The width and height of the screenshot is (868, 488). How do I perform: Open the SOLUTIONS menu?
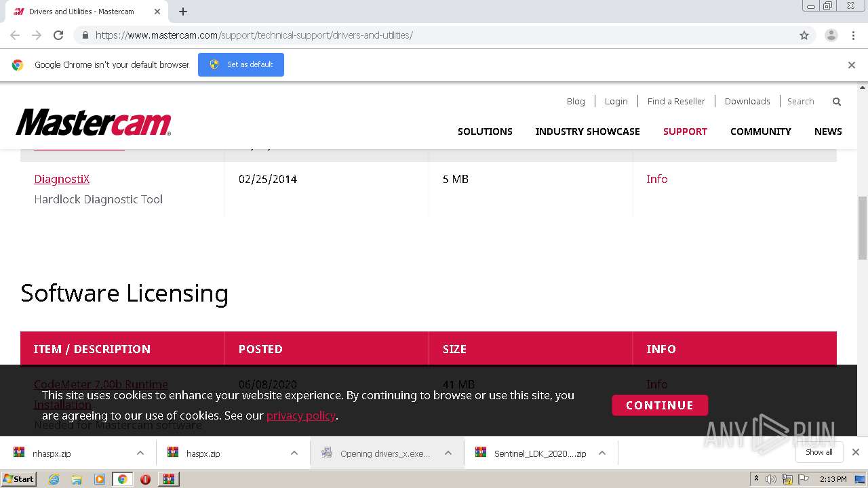click(485, 131)
